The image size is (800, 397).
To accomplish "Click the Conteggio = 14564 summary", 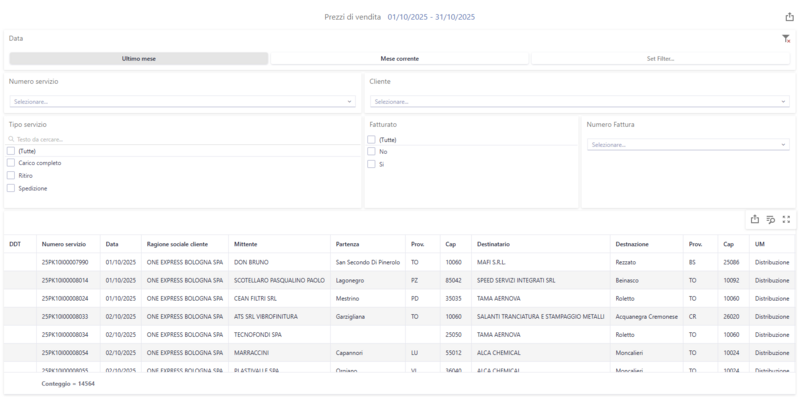I will (x=68, y=383).
